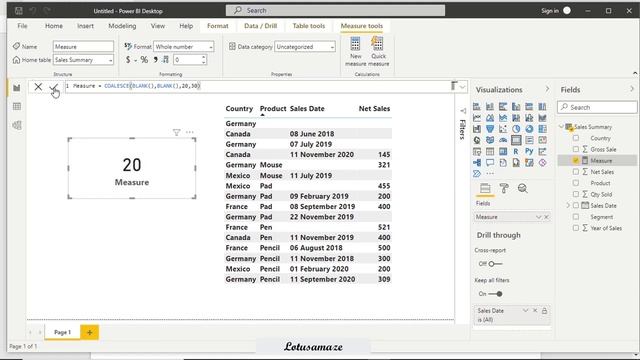Select the Pie chart visual
Image resolution: width=640 pixels, height=360 pixels.
pos(516,129)
